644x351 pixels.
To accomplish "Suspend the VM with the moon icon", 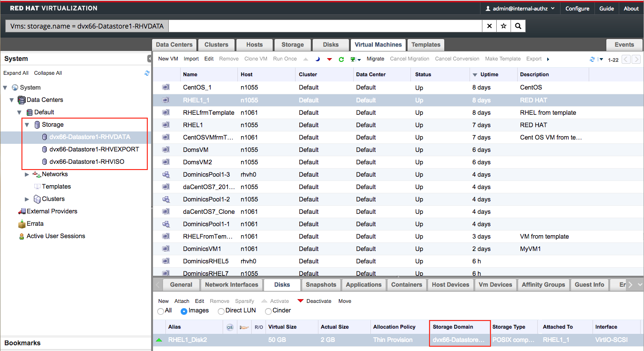I will tap(317, 59).
